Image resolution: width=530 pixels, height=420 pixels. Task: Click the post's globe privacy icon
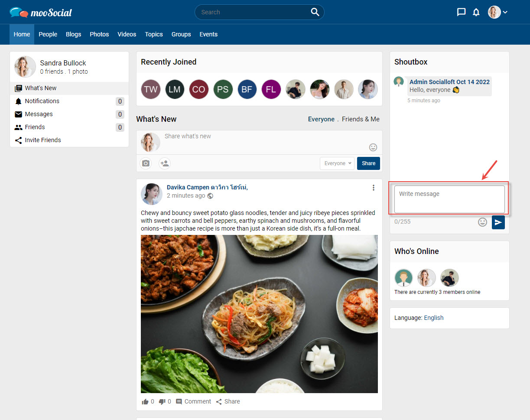tap(210, 196)
